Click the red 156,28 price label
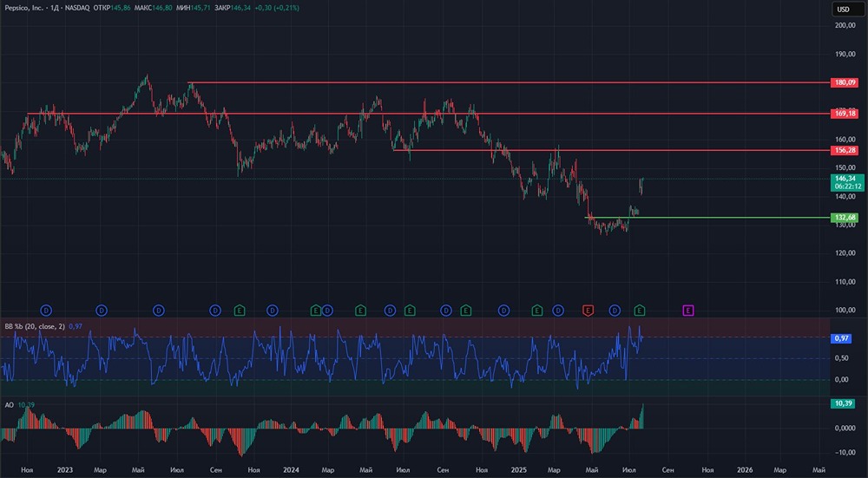Viewport: 868px width, 478px height. 845,150
